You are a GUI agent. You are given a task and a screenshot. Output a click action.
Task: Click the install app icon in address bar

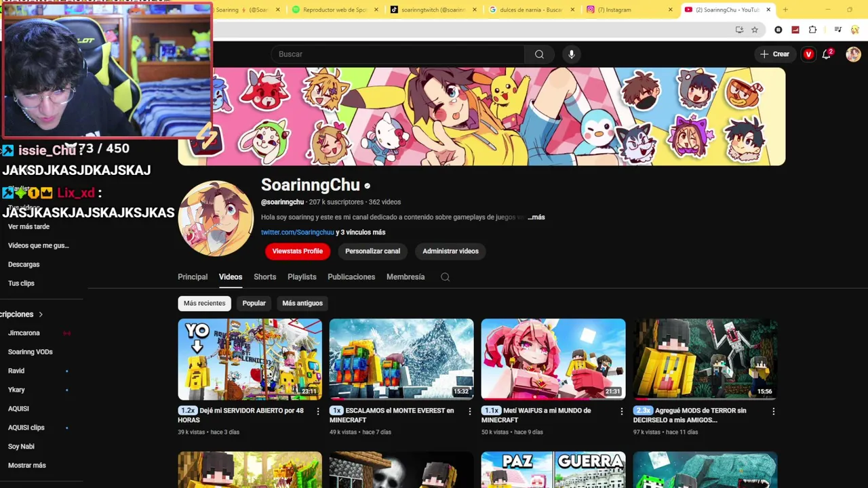pos(739,30)
